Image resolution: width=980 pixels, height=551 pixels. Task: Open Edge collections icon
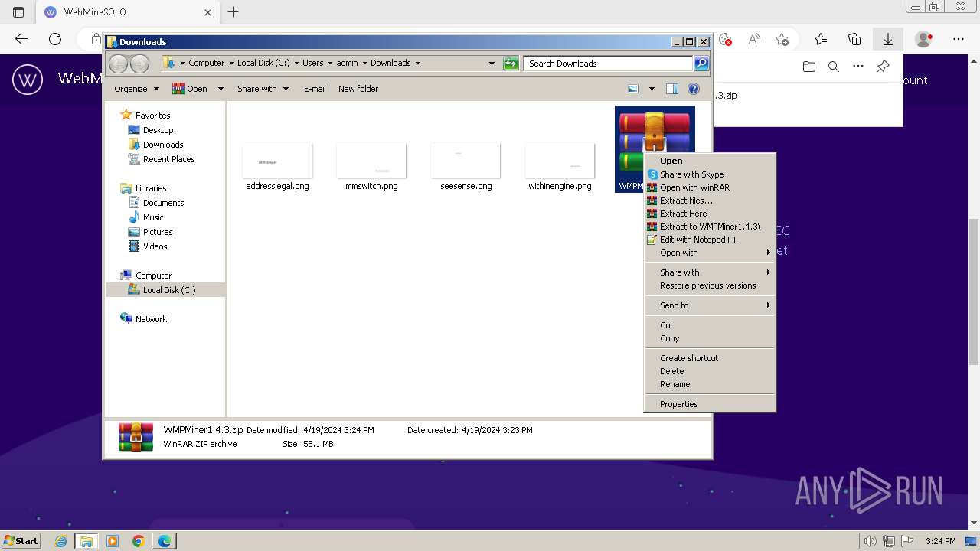tap(854, 39)
